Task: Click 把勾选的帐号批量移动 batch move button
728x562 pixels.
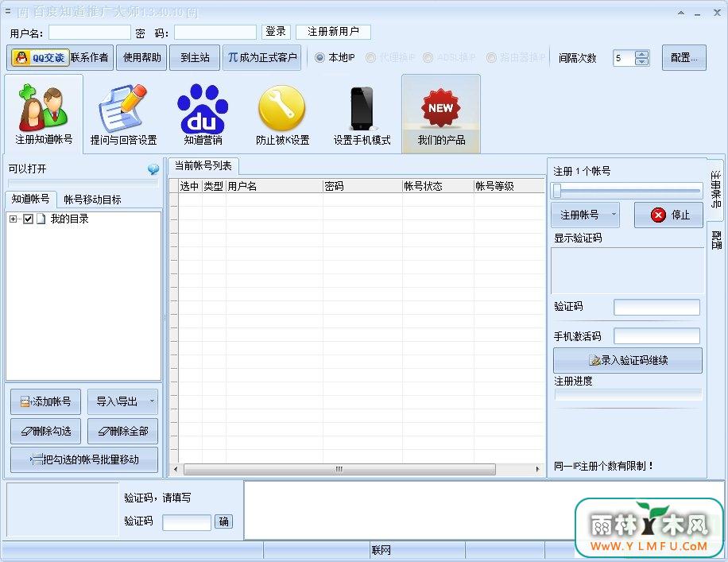Action: point(84,459)
